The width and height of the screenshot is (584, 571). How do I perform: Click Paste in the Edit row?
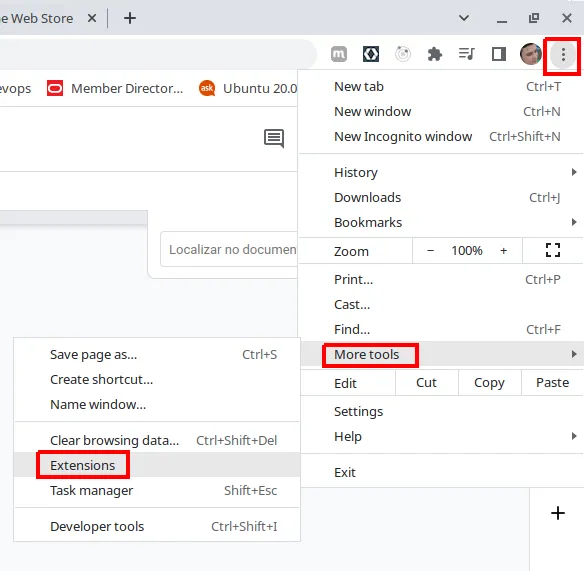point(552,383)
